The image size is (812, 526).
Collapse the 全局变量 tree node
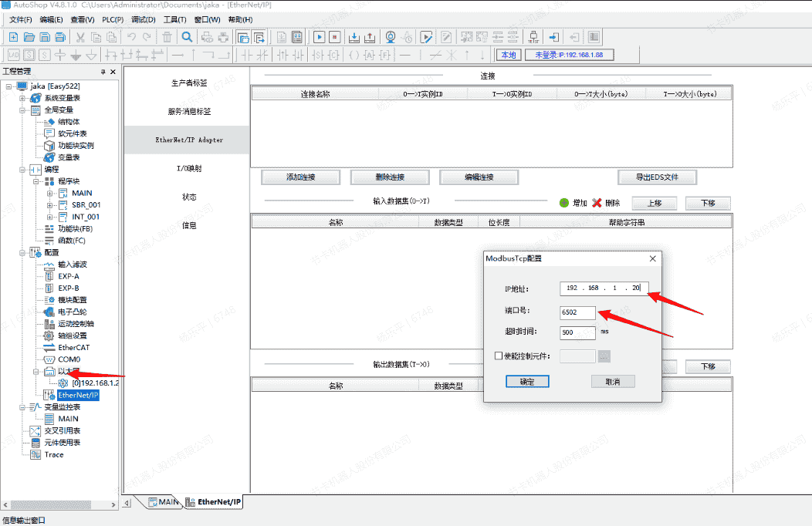point(22,110)
